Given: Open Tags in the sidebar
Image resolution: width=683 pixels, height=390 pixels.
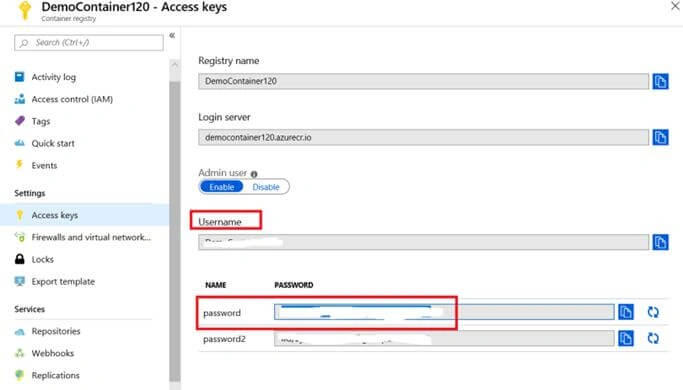Looking at the screenshot, I should click(41, 122).
